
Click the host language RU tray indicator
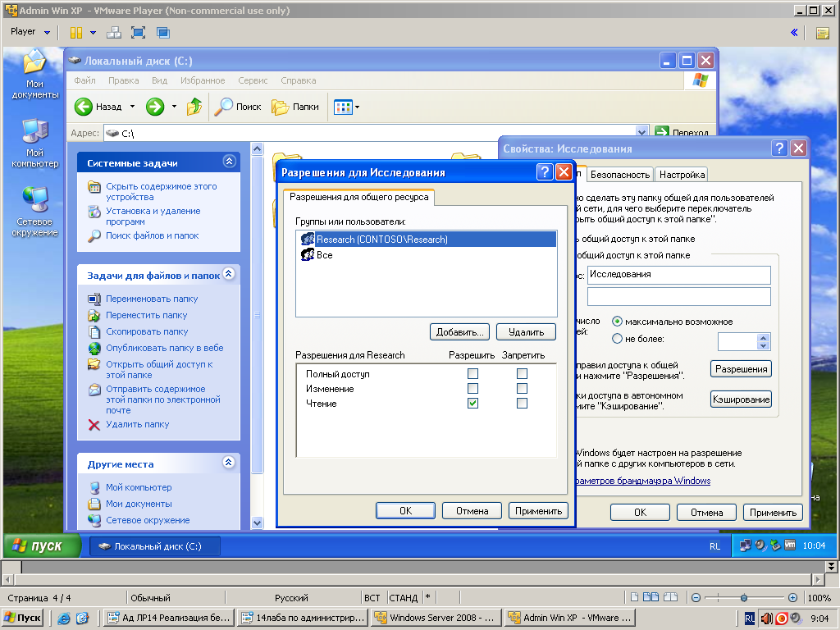(x=750, y=619)
